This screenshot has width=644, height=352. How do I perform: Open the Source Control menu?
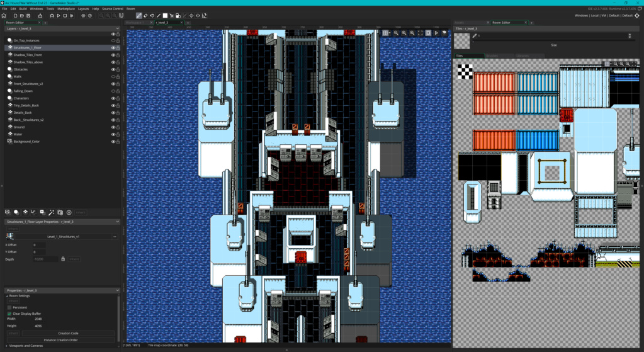click(x=113, y=9)
